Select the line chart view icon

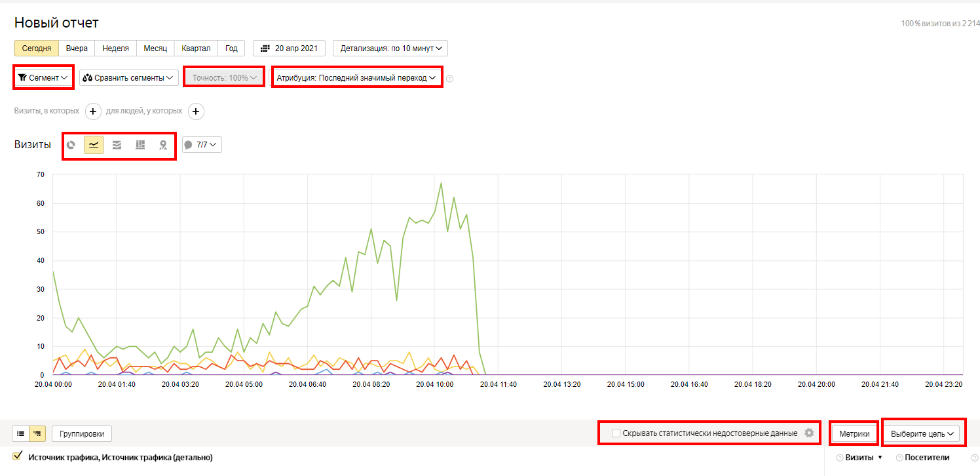[x=94, y=145]
